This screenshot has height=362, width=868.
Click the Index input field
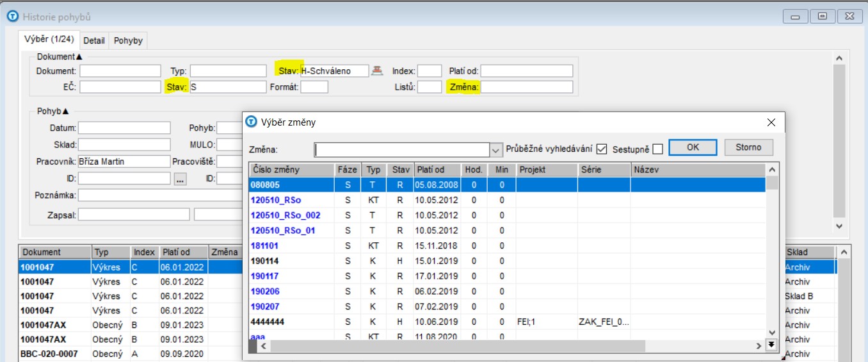(x=430, y=70)
